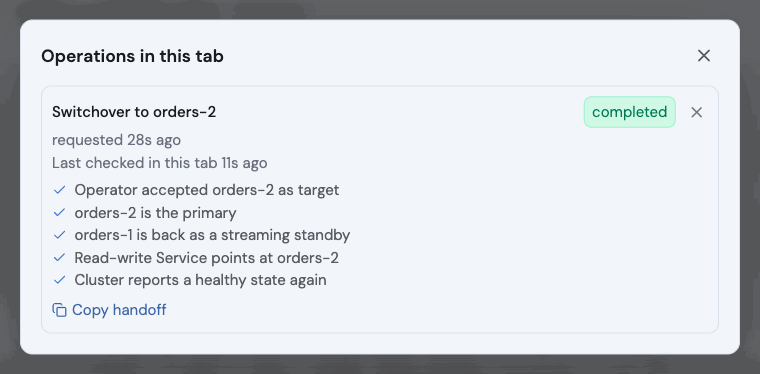
Task: Select the Operator accepted orders-2 as target step
Action: pyautogui.click(x=206, y=190)
